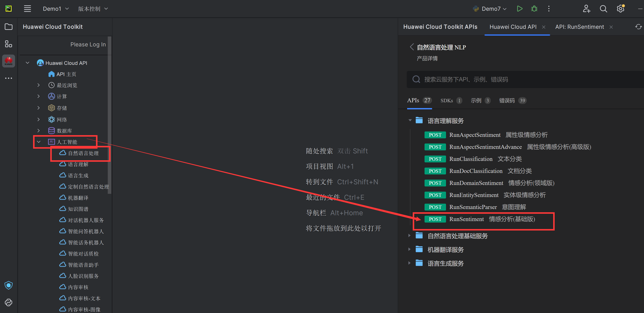Open the RunSentiment 情感分析(基础版) API
This screenshot has width=644, height=313.
click(x=466, y=219)
